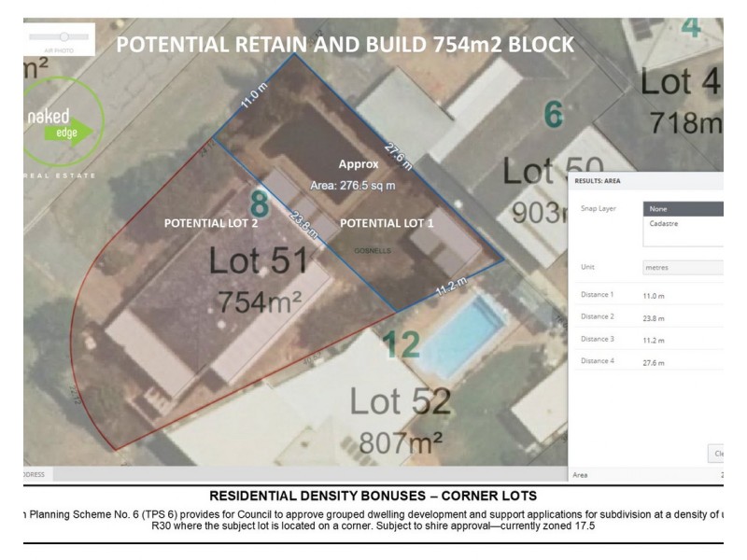The width and height of the screenshot is (747, 560).
Task: Click the ADDRESS tab at bottom left
Action: coord(37,474)
